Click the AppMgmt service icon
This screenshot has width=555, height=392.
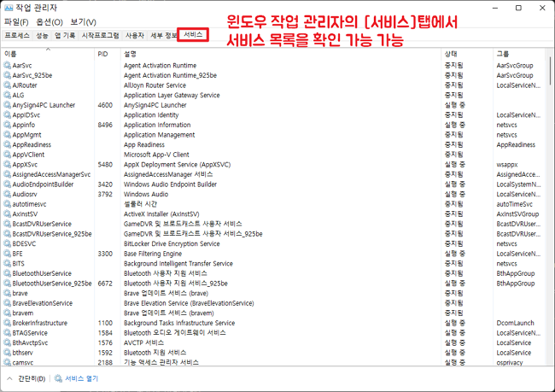7,135
